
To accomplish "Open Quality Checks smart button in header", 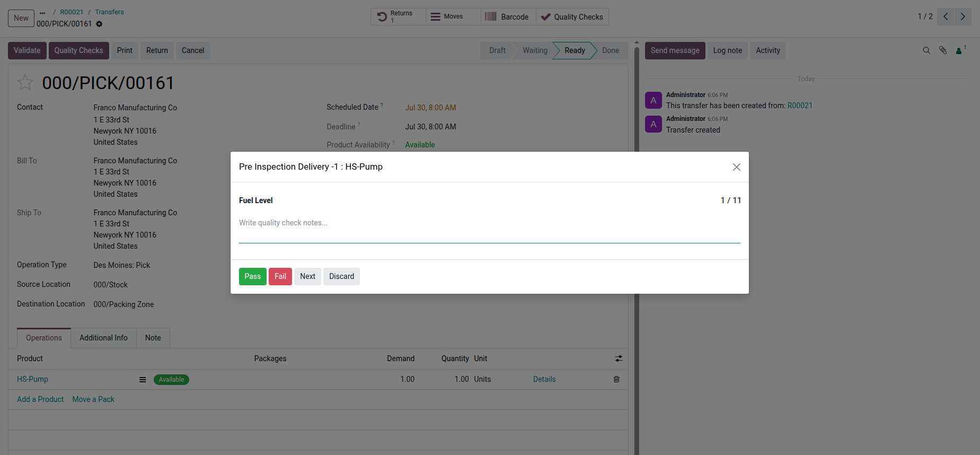I will tap(572, 17).
